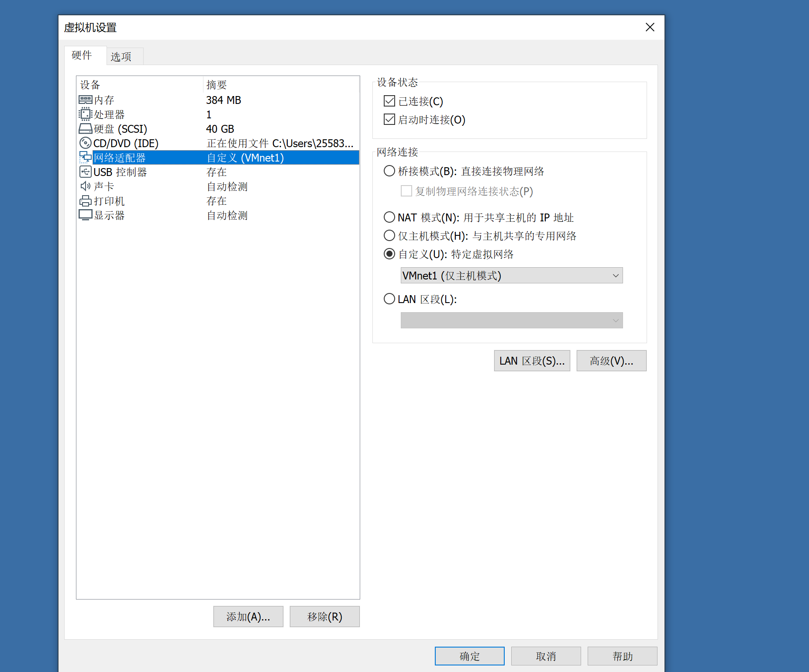Select the 声卡 row label

[x=104, y=186]
